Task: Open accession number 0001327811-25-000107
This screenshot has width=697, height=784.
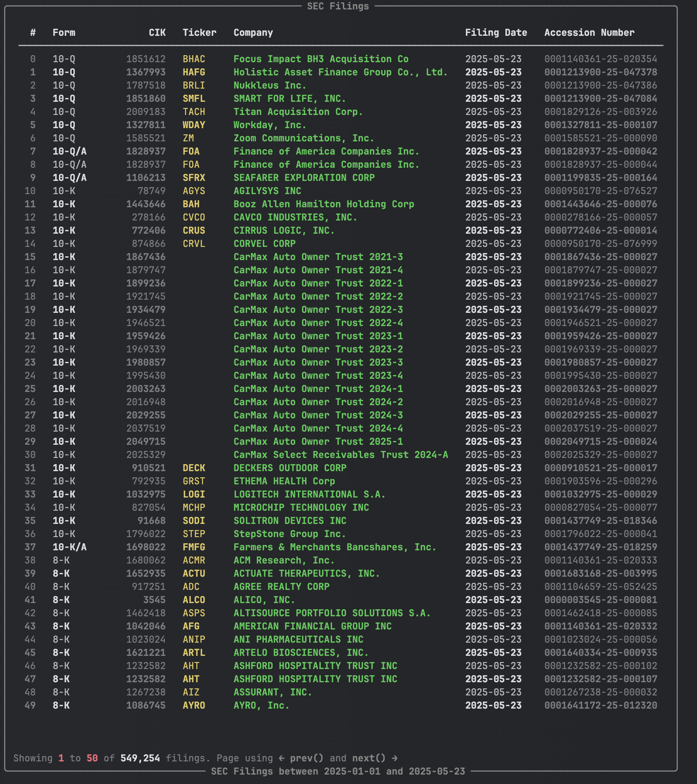Action: tap(600, 125)
